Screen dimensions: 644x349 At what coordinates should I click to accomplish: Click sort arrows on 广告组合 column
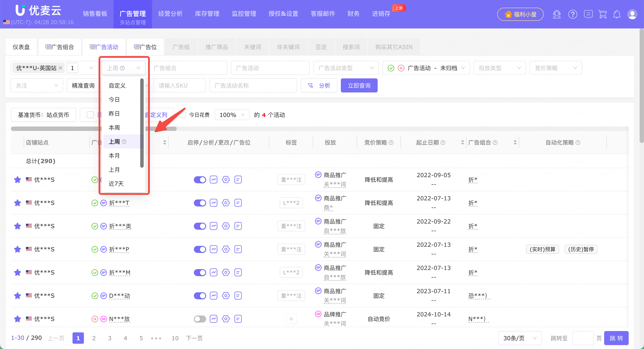515,142
